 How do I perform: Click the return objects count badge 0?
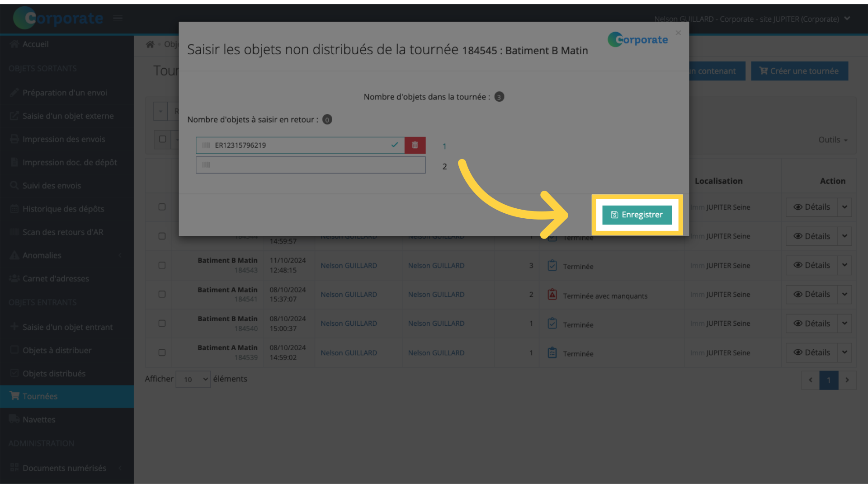point(327,120)
